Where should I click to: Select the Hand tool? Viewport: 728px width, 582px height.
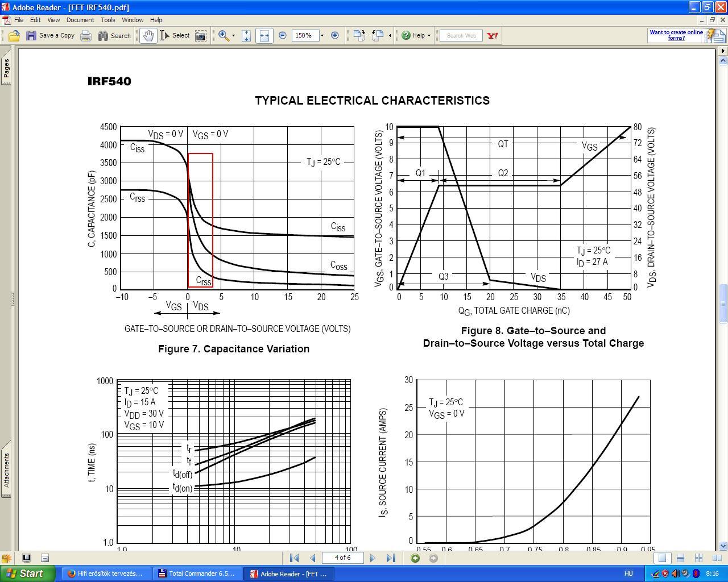[148, 35]
